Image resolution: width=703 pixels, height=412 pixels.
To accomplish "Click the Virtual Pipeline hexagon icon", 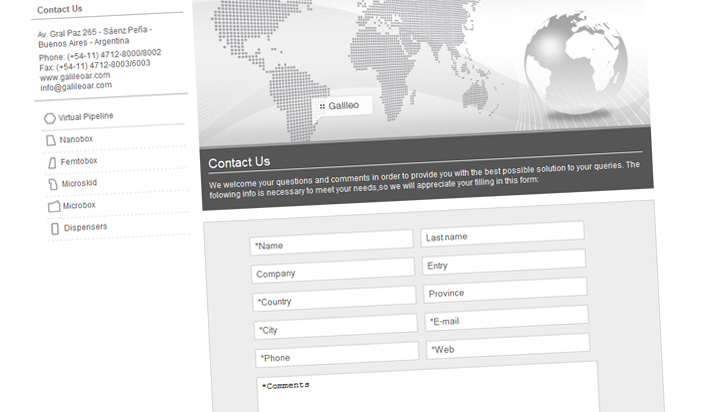I will tap(50, 118).
